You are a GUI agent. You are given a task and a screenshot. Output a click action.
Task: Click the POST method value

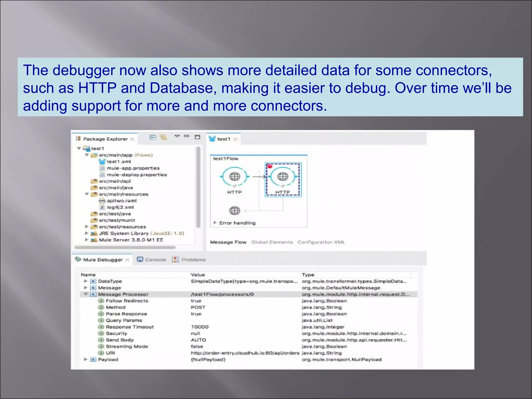(198, 307)
